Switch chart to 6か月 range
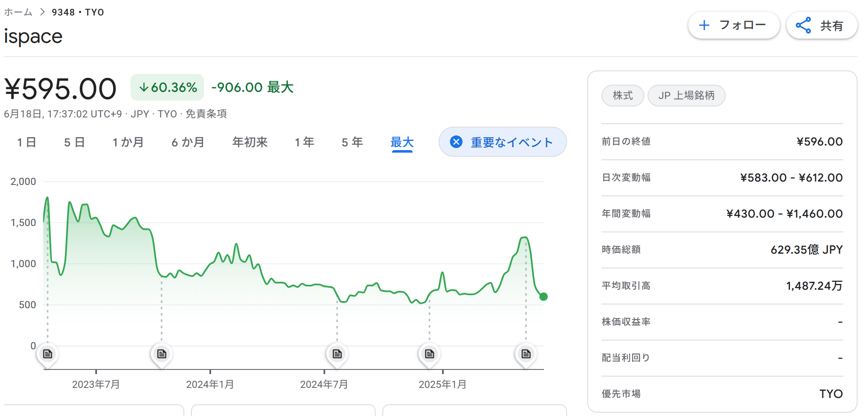Viewport: 868px width, 416px height. pyautogui.click(x=188, y=142)
